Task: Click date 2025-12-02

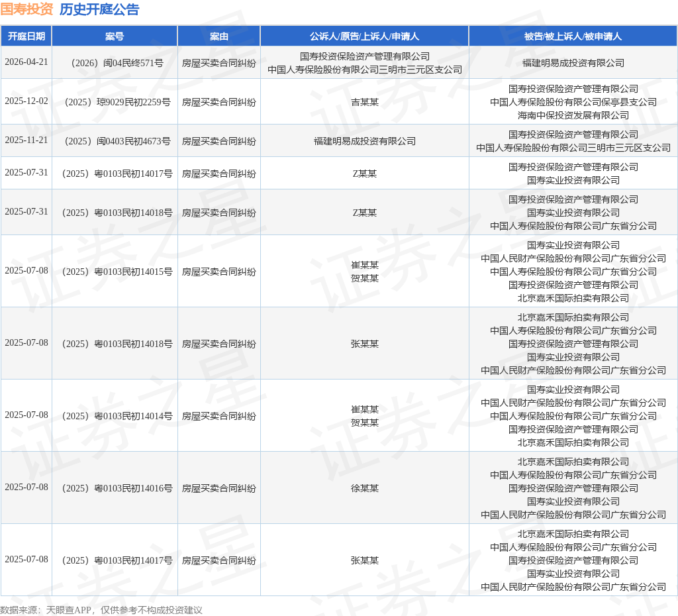Action: tap(26, 101)
